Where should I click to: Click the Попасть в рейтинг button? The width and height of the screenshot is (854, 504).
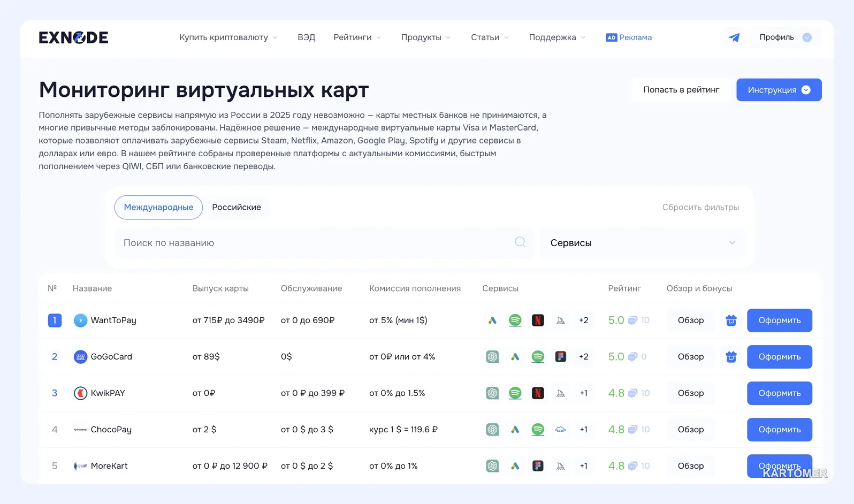pyautogui.click(x=681, y=90)
